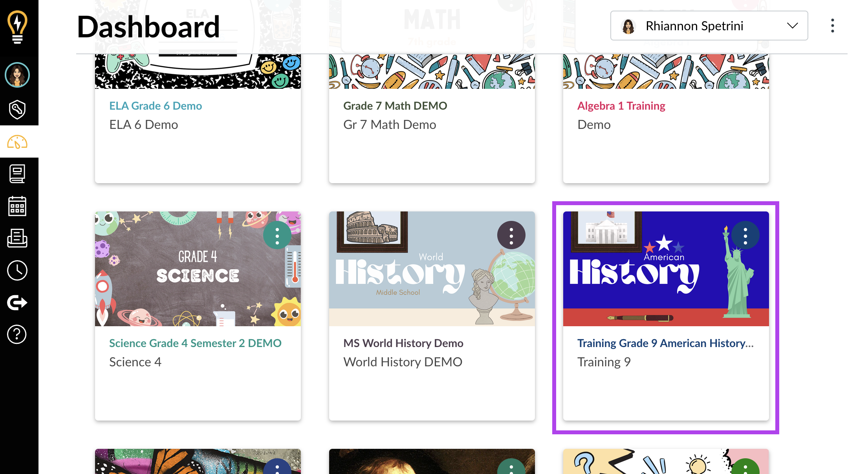Open American History card options menu
This screenshot has width=868, height=474.
click(x=745, y=236)
